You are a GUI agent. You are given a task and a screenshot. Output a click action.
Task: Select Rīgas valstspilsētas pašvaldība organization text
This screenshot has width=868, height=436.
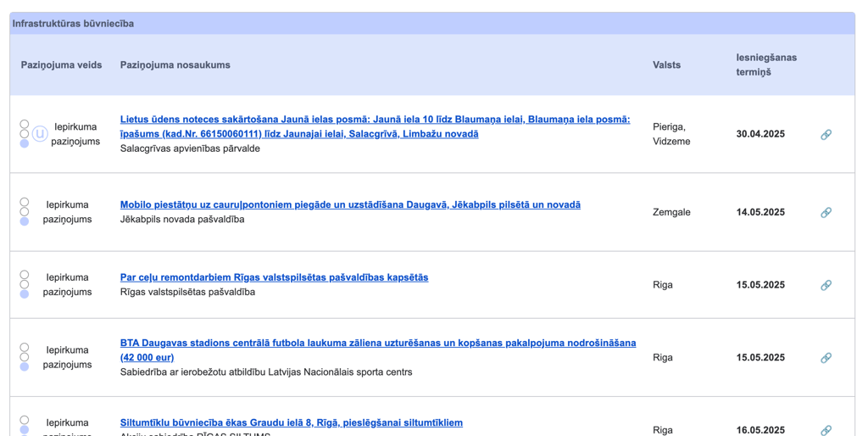pyautogui.click(x=187, y=292)
